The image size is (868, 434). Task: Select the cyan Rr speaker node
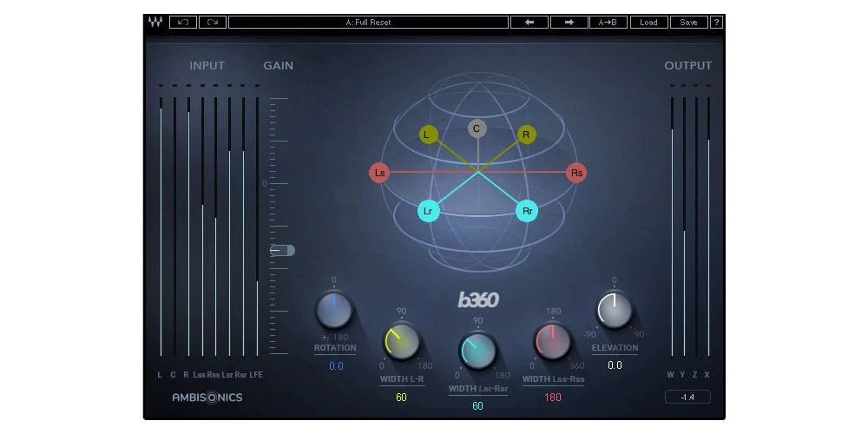click(x=527, y=211)
